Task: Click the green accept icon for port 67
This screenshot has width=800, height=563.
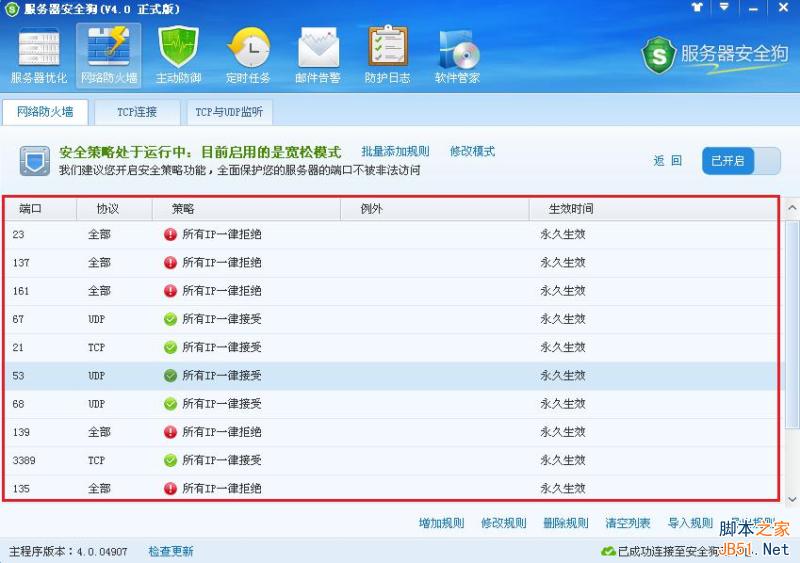Action: pos(170,319)
